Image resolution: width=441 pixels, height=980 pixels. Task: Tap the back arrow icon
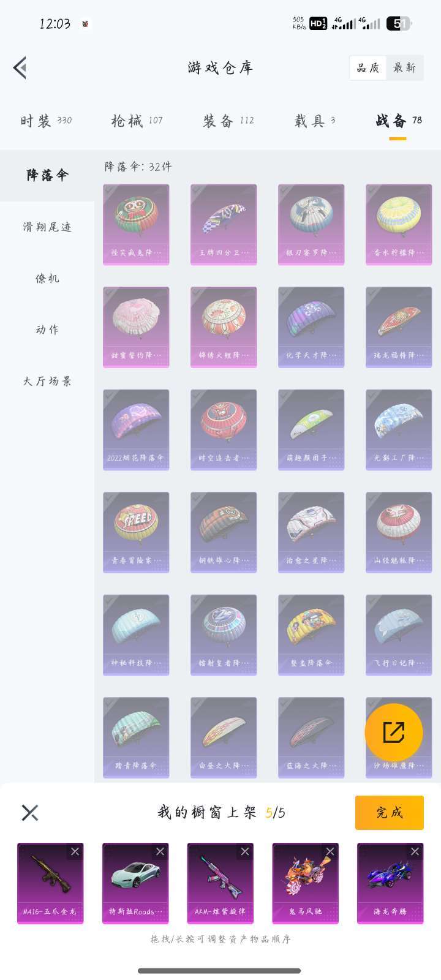pos(20,68)
